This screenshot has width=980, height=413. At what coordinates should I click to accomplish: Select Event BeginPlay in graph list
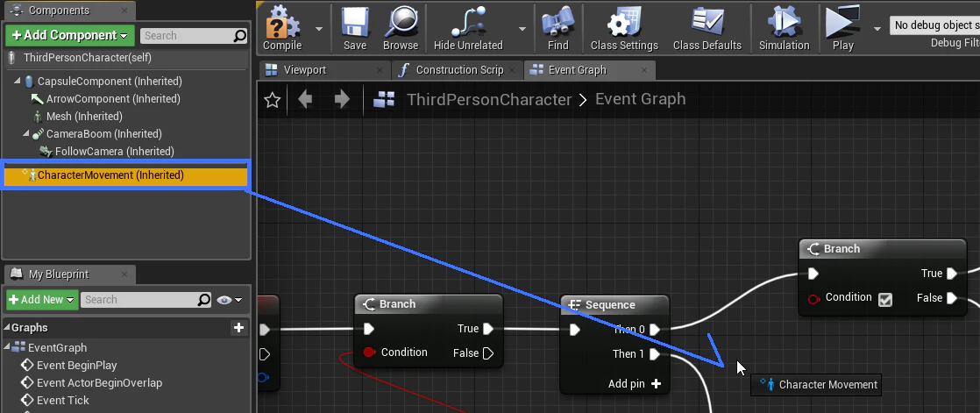click(x=77, y=365)
